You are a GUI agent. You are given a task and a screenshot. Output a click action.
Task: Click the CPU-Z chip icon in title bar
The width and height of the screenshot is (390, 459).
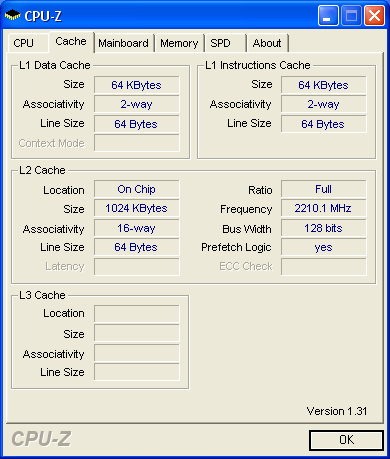tap(13, 15)
